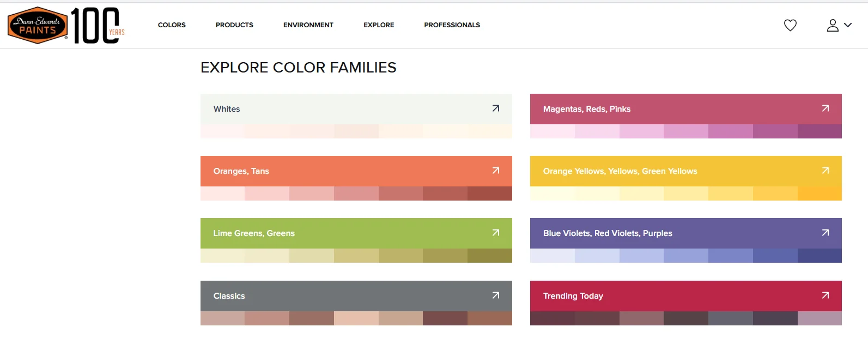Expand the account dropdown chevron

click(848, 25)
